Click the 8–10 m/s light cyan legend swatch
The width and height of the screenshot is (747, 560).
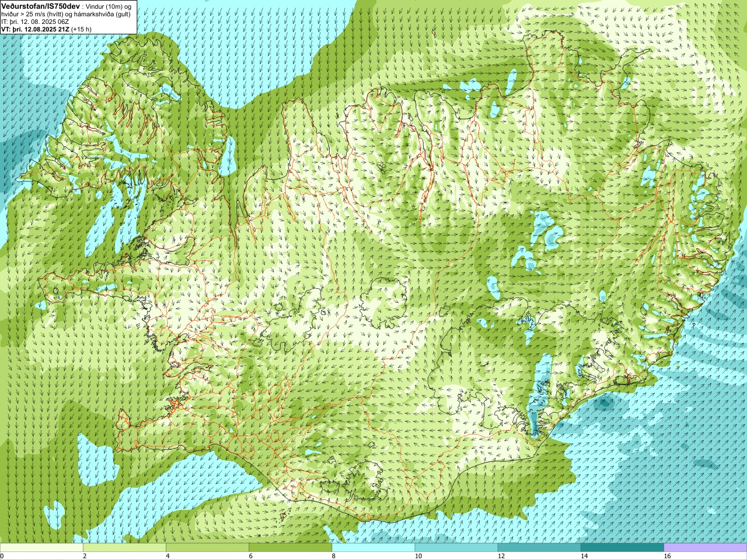(x=373, y=548)
